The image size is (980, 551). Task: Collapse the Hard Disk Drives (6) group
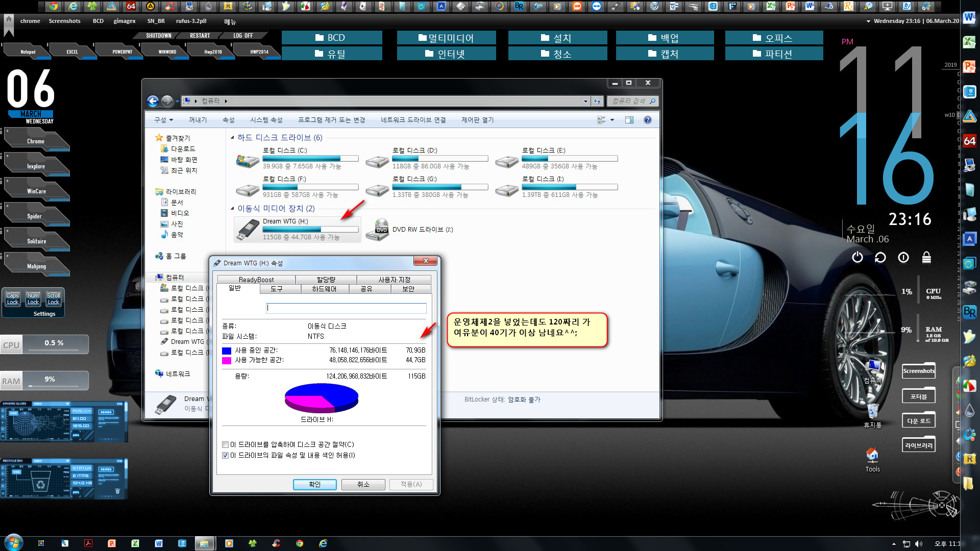click(232, 138)
